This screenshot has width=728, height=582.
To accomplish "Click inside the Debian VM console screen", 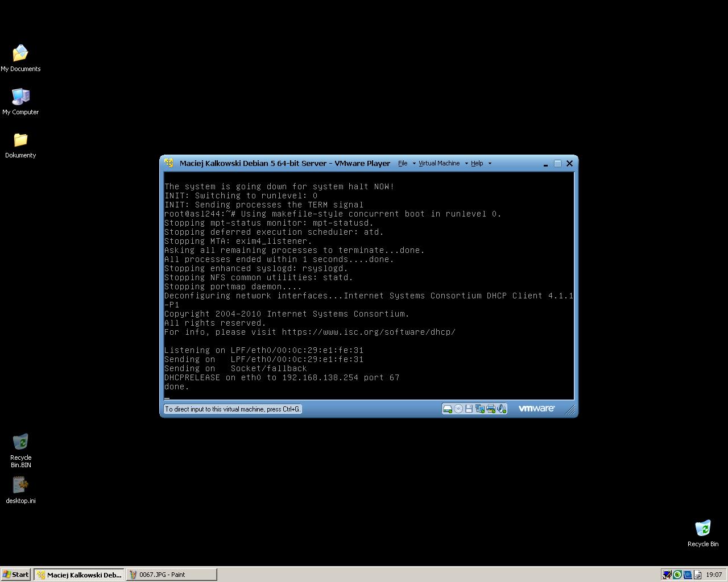I will 369,286.
